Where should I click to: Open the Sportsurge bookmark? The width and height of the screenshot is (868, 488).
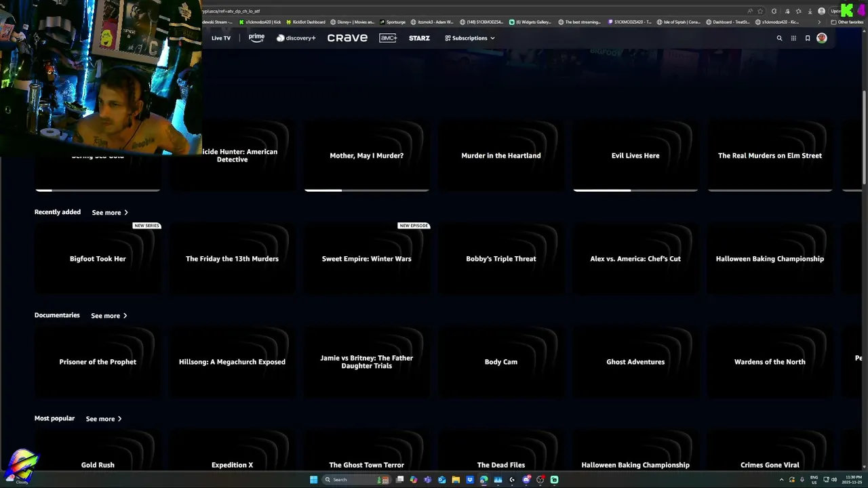[x=393, y=22]
